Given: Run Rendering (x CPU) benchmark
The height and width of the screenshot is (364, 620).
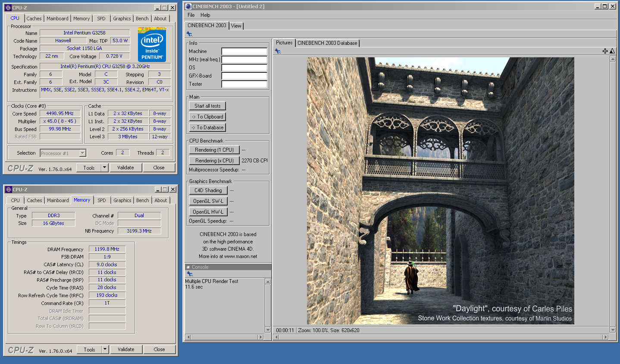Looking at the screenshot, I should tap(214, 161).
